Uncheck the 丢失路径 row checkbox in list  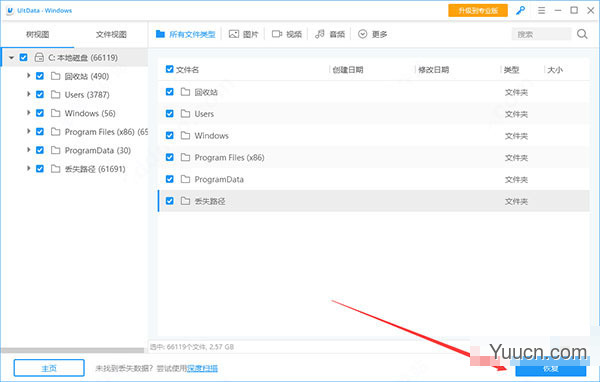point(170,201)
